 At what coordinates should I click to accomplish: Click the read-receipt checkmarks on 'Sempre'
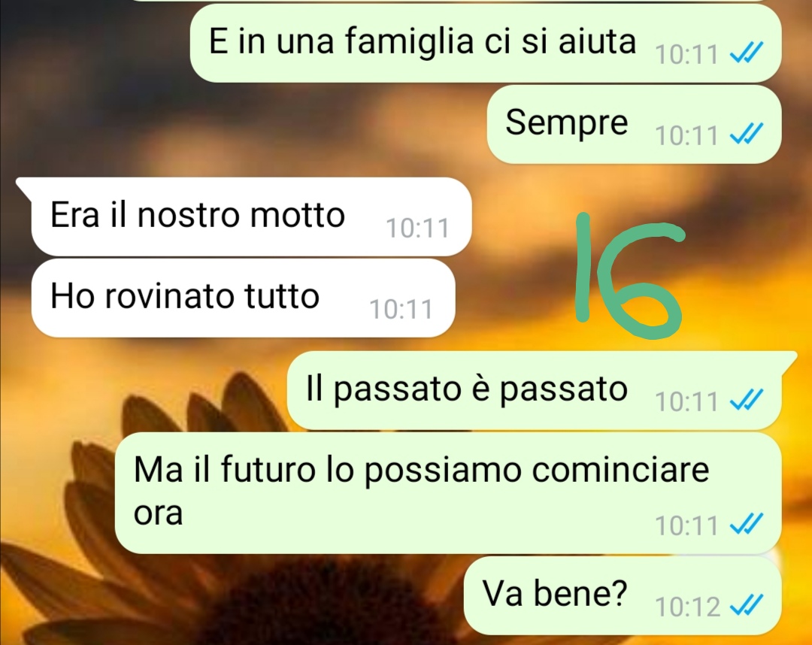coord(747,134)
